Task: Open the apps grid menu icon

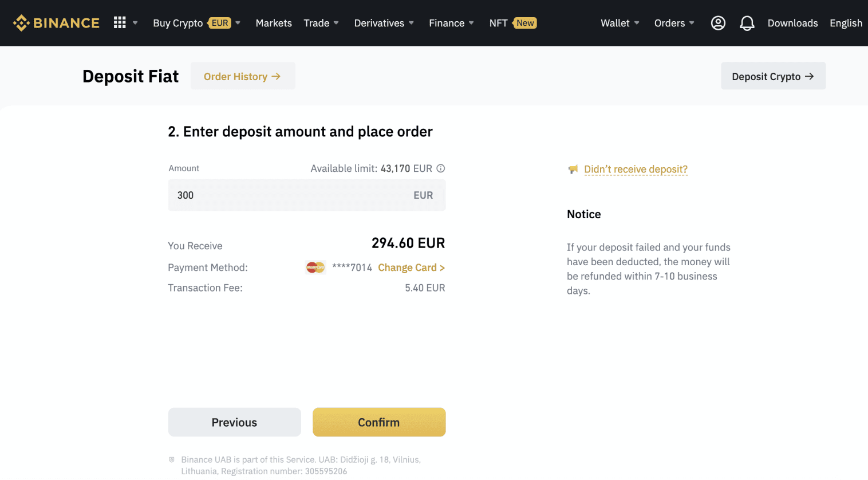Action: pos(120,22)
